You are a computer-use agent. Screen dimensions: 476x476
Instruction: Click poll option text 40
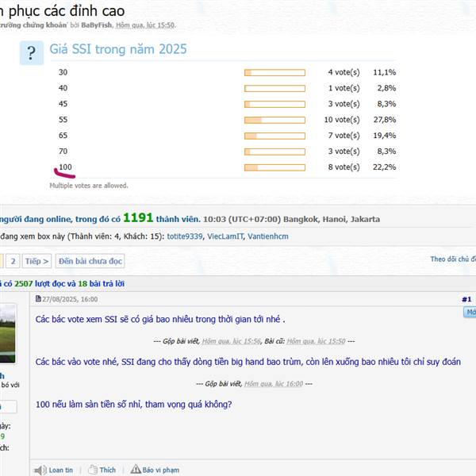tap(63, 88)
